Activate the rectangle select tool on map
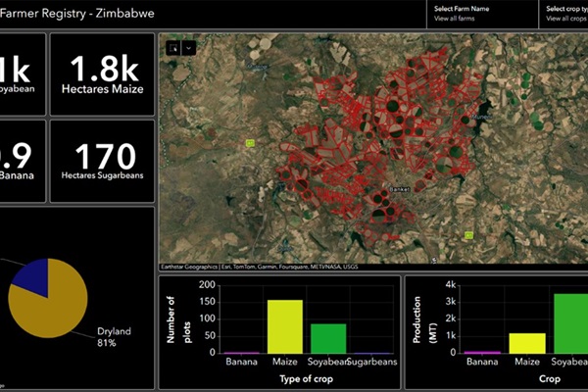Viewport: 588px width, 392px height. 173,48
